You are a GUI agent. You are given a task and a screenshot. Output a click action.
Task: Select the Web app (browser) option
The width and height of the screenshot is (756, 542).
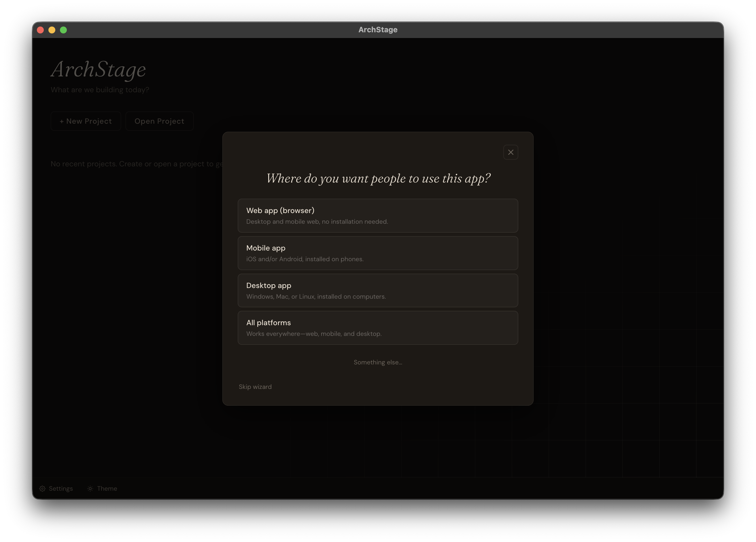pyautogui.click(x=378, y=215)
